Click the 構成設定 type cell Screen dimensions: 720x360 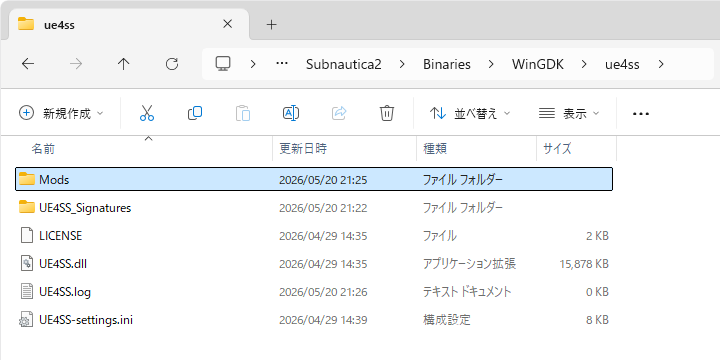447,320
